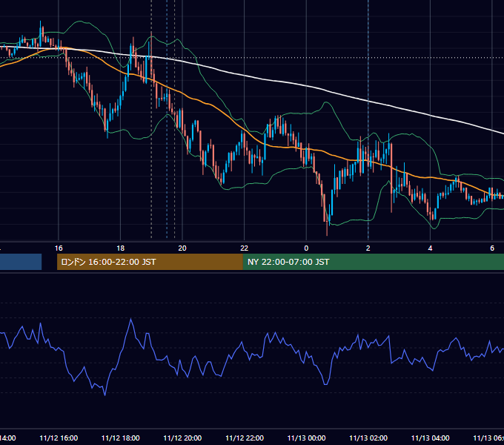Click the oscillator trough before 18:00
The height and width of the screenshot is (445, 504).
105,395
